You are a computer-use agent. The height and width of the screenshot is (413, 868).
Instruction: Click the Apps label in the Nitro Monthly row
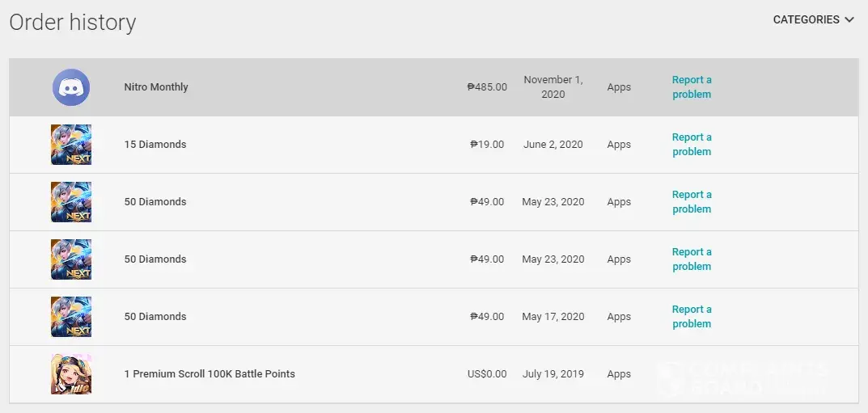619,87
